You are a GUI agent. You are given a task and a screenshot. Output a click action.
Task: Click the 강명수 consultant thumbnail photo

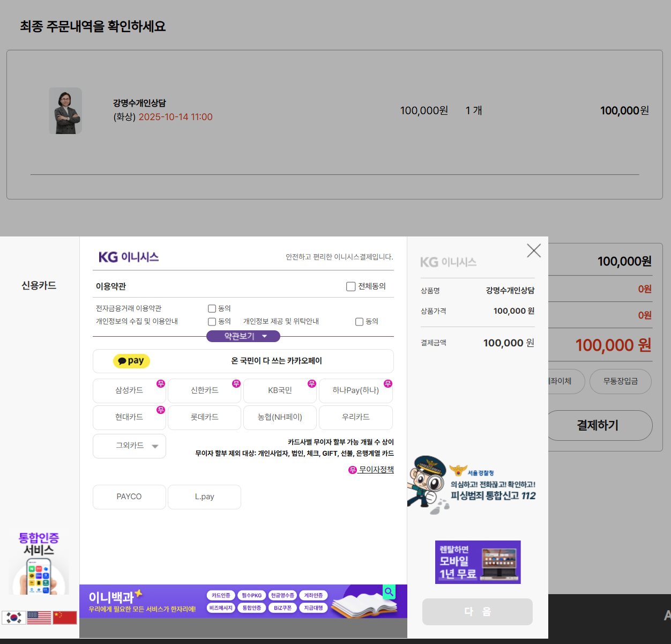click(65, 111)
